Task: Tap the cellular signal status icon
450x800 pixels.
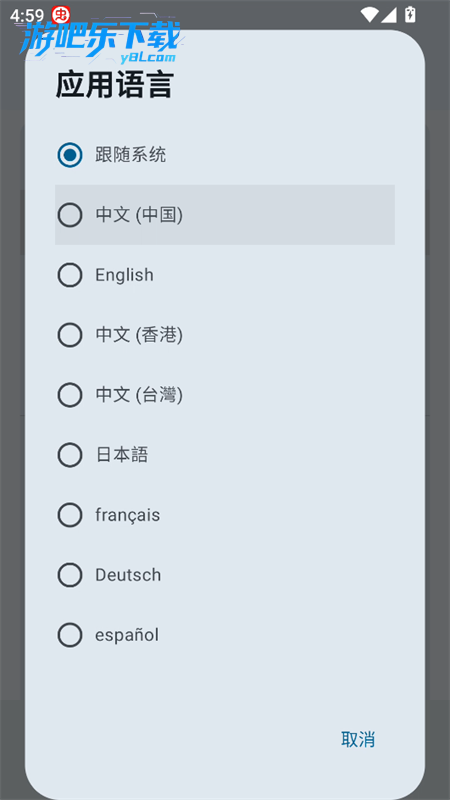Action: tap(389, 15)
